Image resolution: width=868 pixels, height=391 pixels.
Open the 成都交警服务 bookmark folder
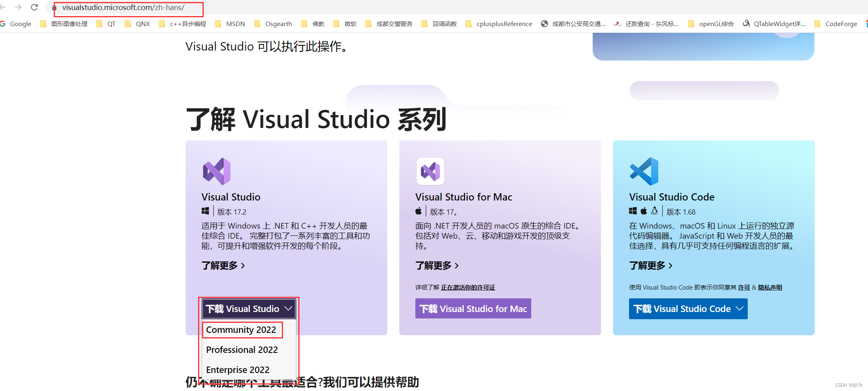[389, 24]
